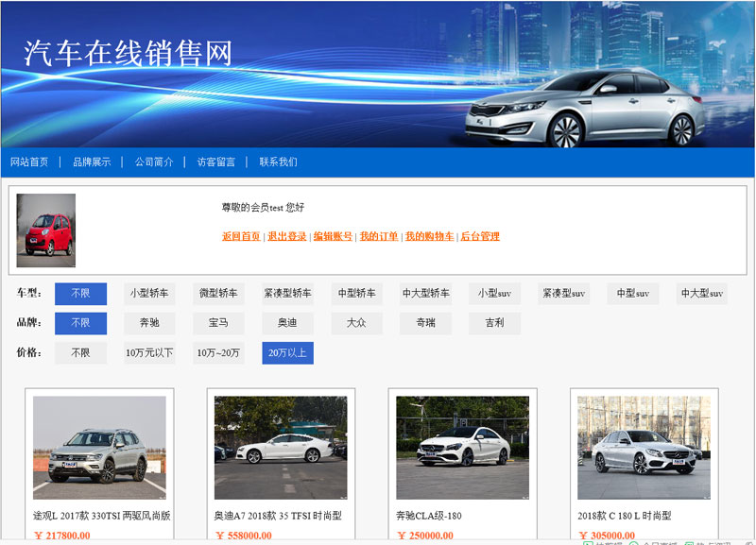The height and width of the screenshot is (545, 756).
Task: Click the 尊敬的会员test 您好 greeting text
Action: coord(263,208)
